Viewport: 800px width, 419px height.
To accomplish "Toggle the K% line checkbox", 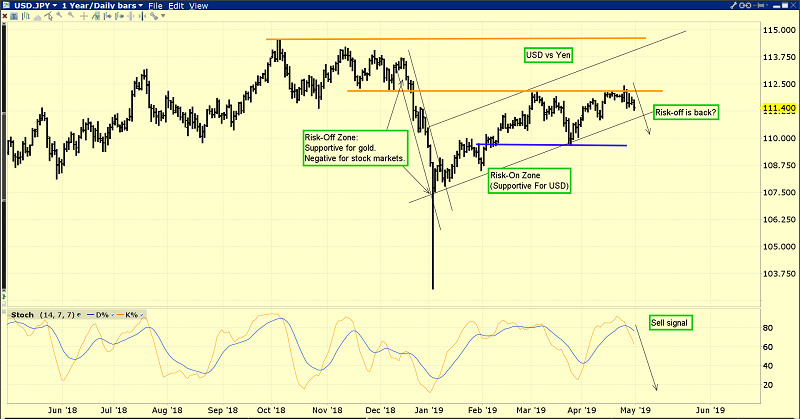I will click(142, 315).
